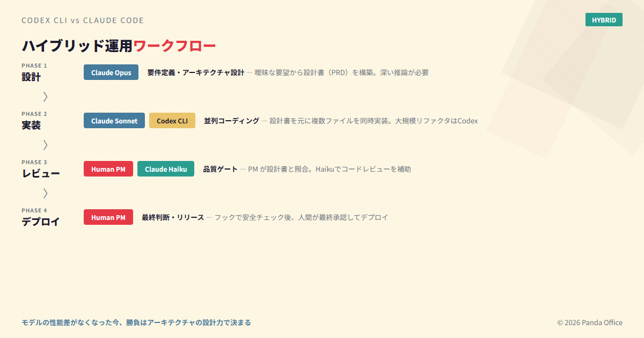Select the Codex CLI badge in Phase 2

click(172, 120)
